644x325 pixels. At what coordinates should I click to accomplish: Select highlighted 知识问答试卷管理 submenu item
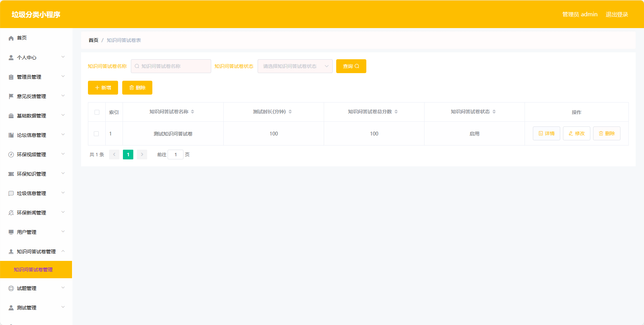click(36, 270)
